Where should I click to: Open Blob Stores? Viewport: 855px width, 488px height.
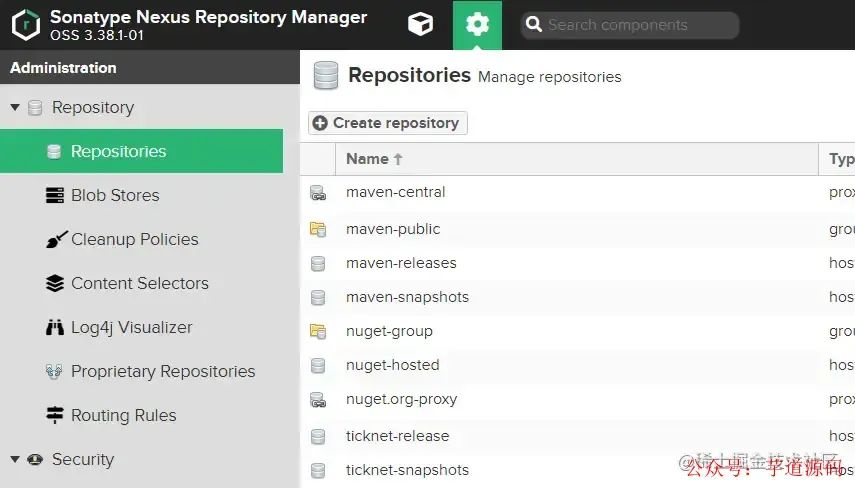click(115, 195)
